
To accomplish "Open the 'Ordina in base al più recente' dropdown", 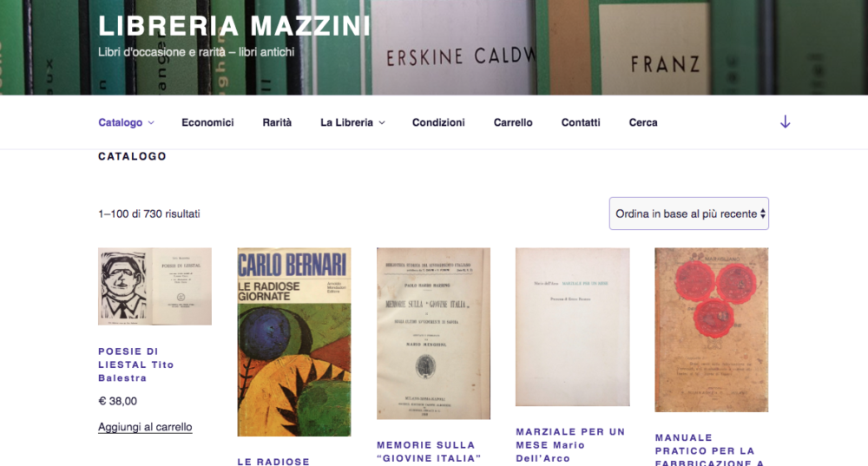I will (688, 213).
